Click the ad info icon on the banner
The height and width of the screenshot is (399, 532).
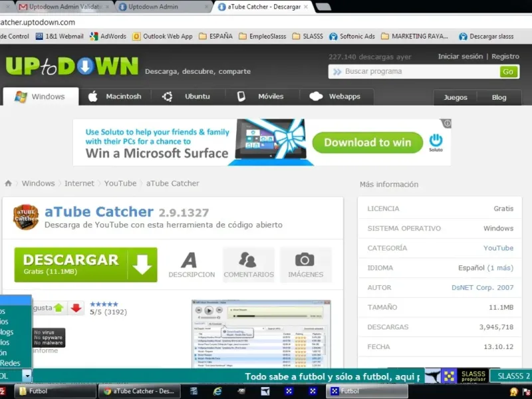447,123
